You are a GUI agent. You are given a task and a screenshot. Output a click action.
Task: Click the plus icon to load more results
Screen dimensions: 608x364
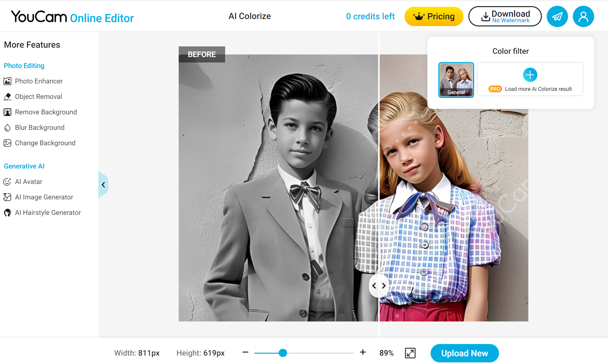point(530,75)
